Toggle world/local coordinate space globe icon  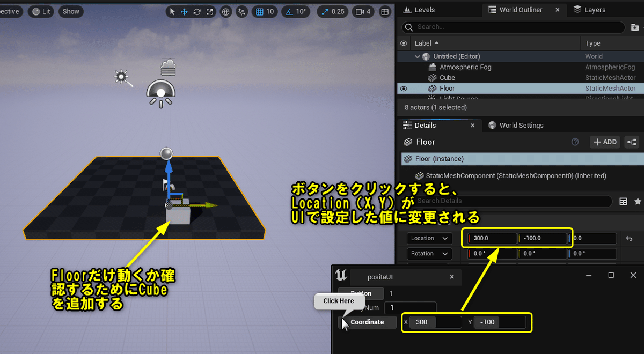click(226, 11)
